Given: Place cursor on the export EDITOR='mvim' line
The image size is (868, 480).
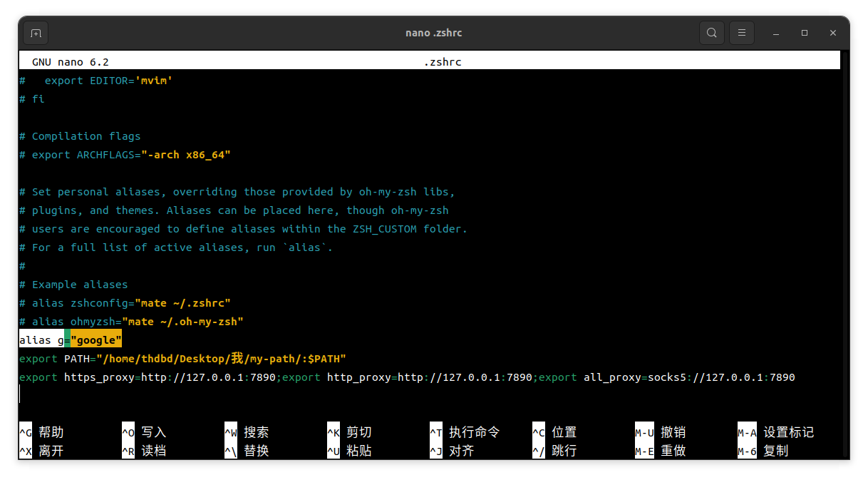Looking at the screenshot, I should tap(96, 81).
